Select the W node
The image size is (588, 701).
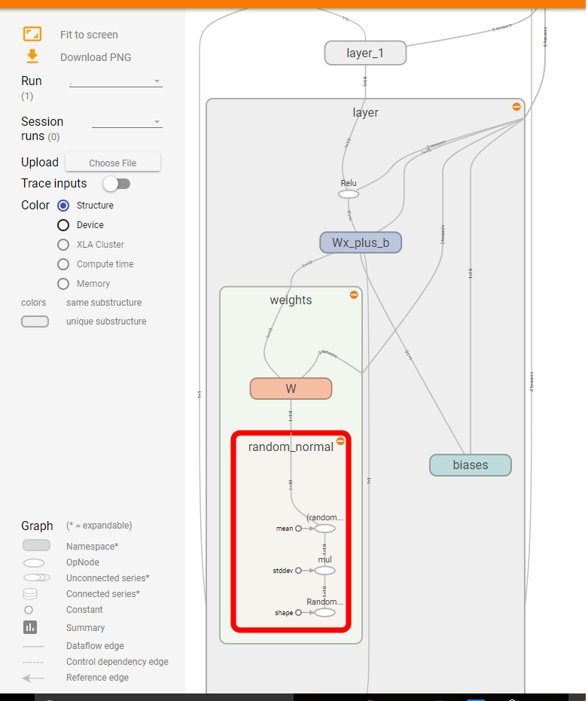click(x=291, y=389)
